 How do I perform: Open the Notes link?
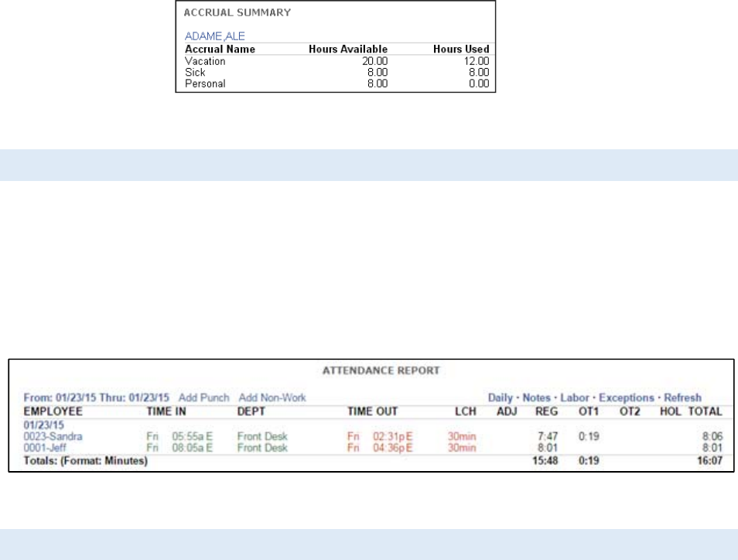536,398
